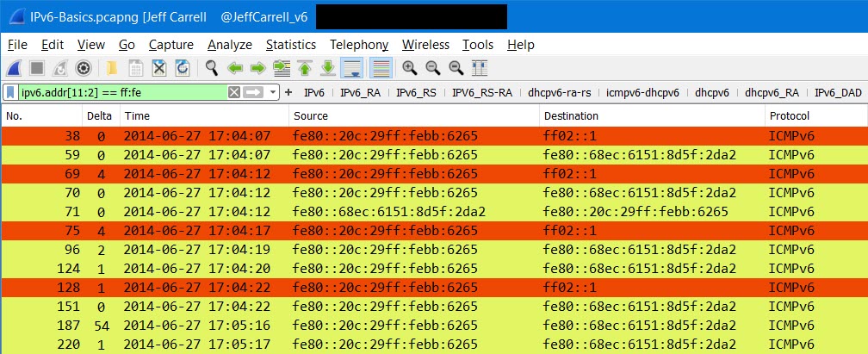Sort by the Source column header

click(x=414, y=116)
